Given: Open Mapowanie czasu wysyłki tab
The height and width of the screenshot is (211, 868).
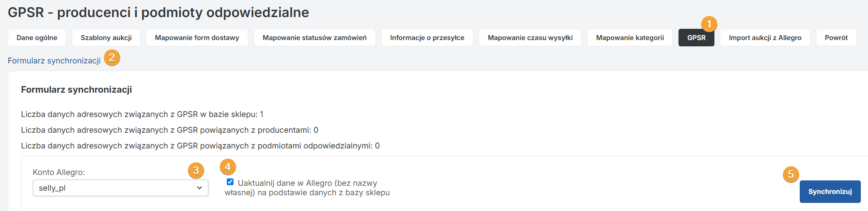Looking at the screenshot, I should click(x=530, y=38).
